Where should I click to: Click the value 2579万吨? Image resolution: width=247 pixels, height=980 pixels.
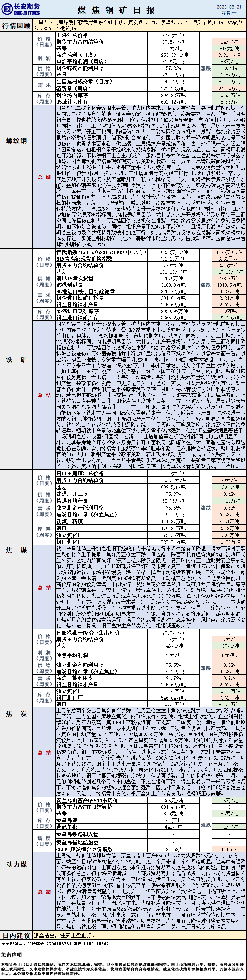point(173,278)
